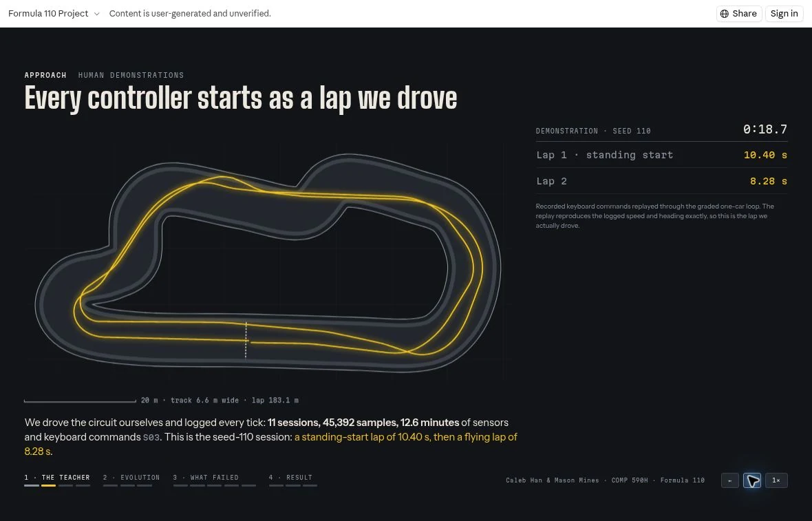Select the third segment under The Teacher

pyautogui.click(x=66, y=485)
